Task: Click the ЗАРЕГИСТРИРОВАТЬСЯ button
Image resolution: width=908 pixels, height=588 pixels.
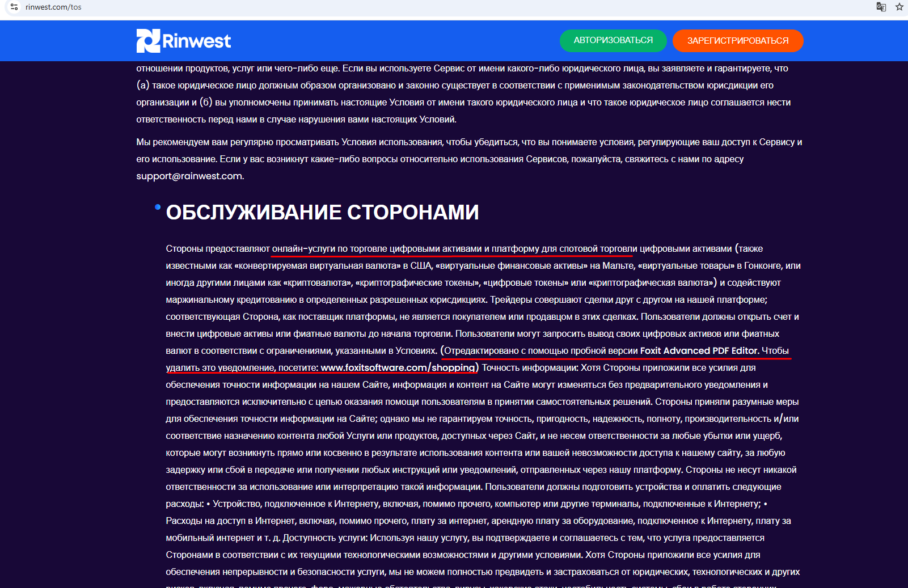Action: pyautogui.click(x=738, y=41)
